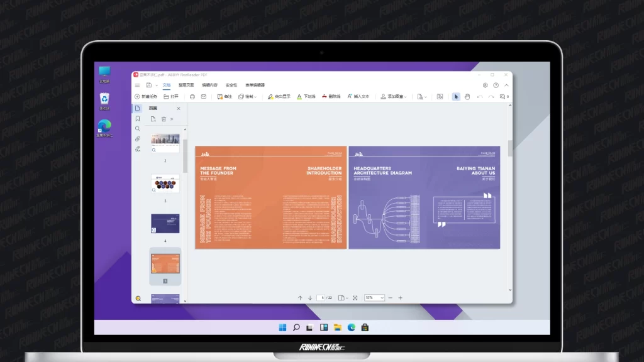Open the search panel in sidebar
This screenshot has height=362, width=644.
(x=138, y=128)
